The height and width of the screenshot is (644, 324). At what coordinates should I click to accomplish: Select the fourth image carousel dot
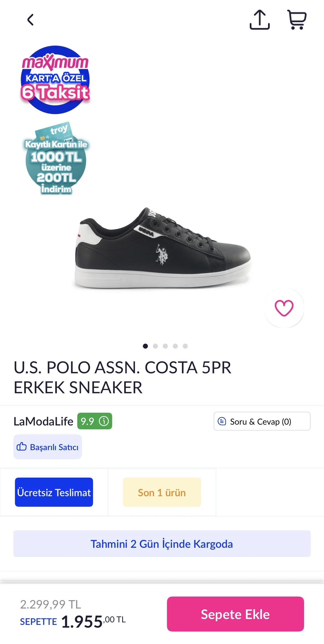175,346
